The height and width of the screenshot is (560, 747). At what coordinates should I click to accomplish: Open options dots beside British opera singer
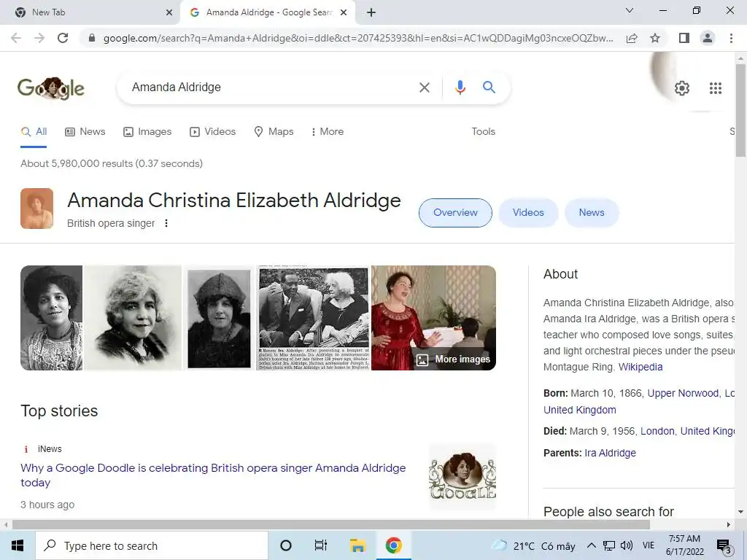166,223
